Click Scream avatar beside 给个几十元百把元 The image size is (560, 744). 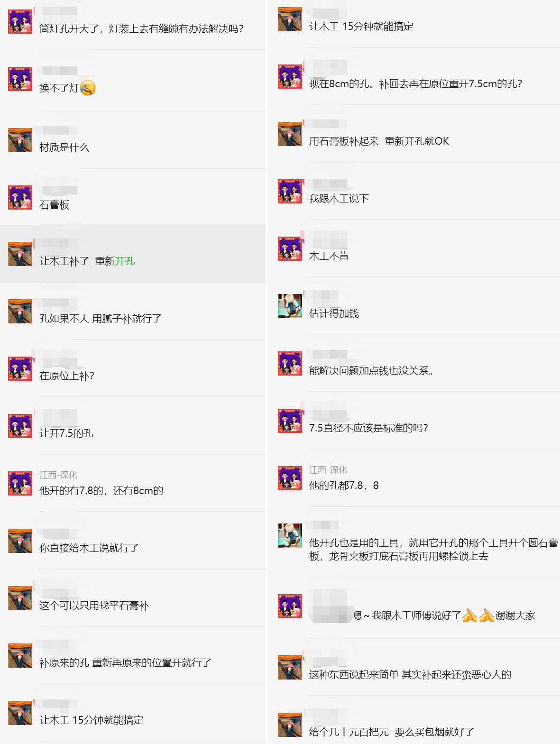(290, 725)
